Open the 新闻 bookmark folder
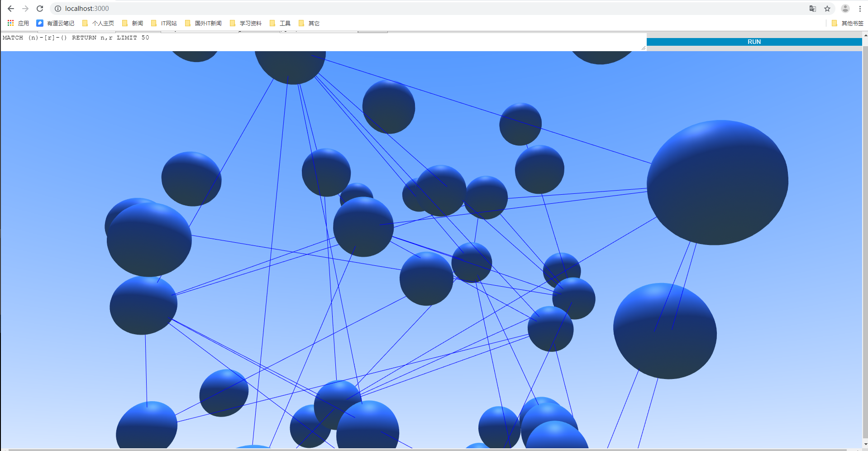Image resolution: width=868 pixels, height=451 pixels. (133, 23)
